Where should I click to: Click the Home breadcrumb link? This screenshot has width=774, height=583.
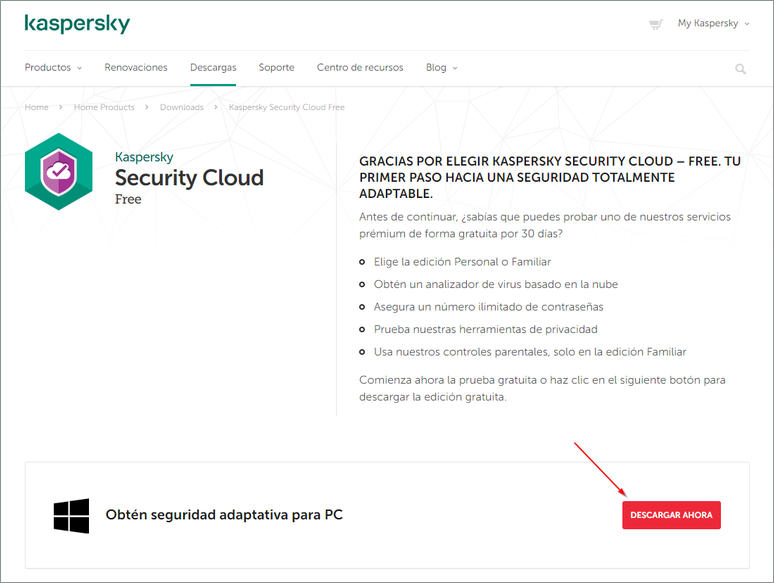tap(36, 107)
